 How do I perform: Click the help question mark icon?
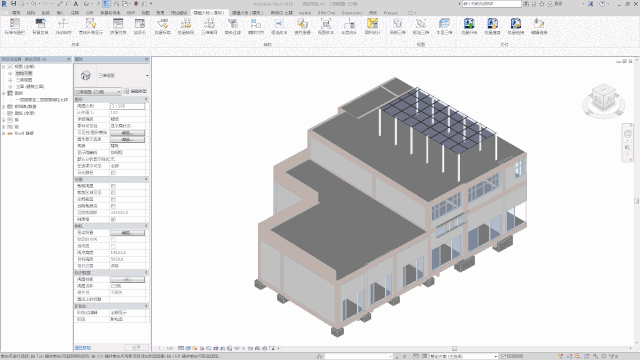[x=602, y=4]
